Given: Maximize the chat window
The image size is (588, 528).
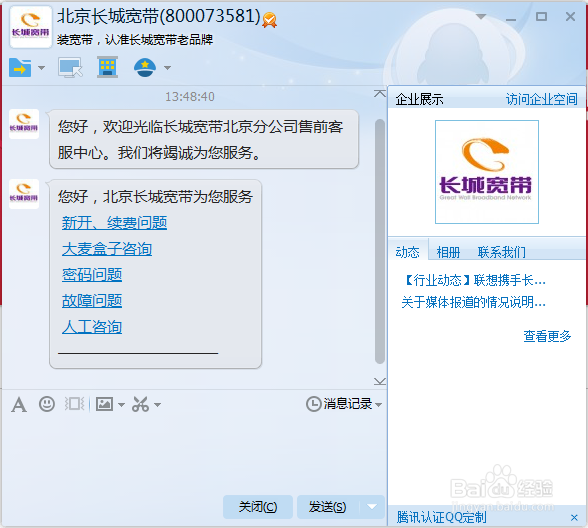Looking at the screenshot, I should pos(541,16).
